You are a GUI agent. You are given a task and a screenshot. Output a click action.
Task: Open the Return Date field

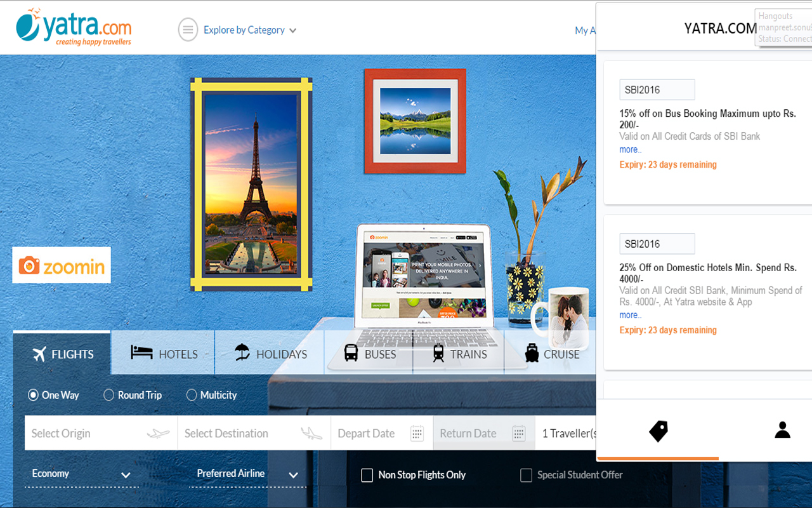[x=484, y=433]
